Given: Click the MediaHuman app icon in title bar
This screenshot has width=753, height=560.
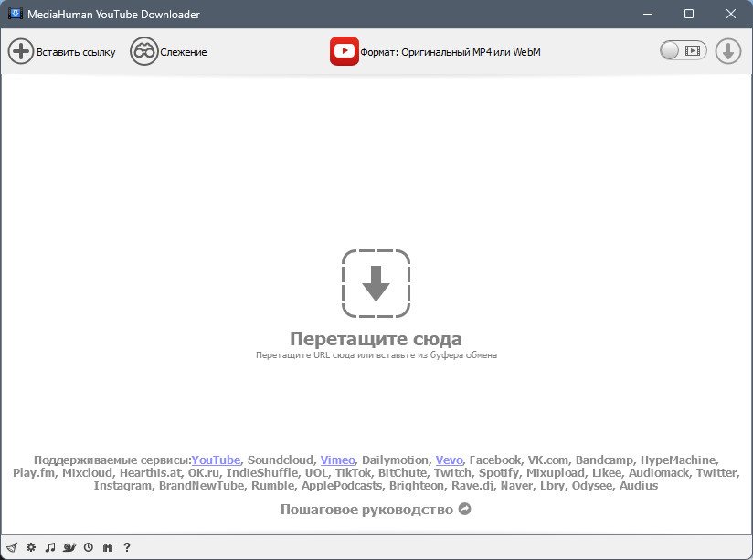Looking at the screenshot, I should pyautogui.click(x=16, y=14).
